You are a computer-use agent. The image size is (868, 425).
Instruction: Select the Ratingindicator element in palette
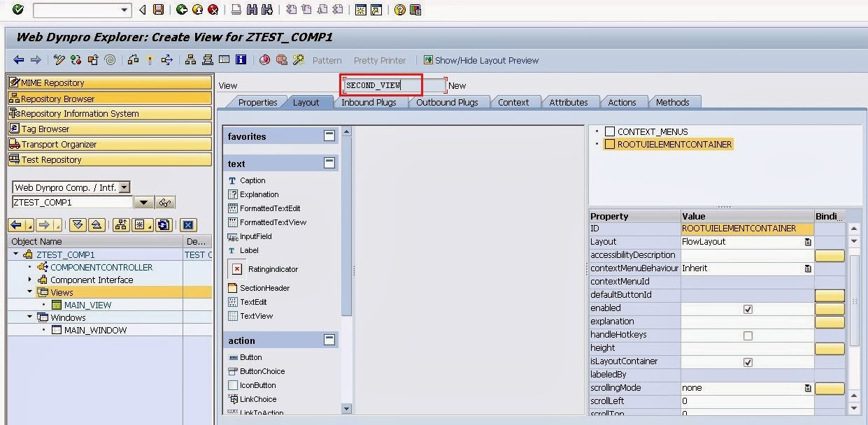click(264, 269)
